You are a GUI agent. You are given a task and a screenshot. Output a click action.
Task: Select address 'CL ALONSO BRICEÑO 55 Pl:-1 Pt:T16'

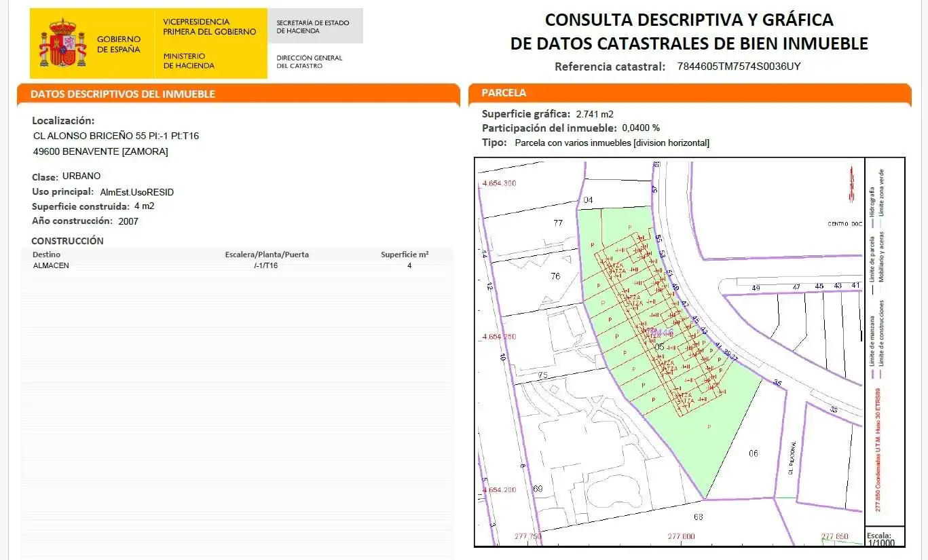pyautogui.click(x=116, y=136)
